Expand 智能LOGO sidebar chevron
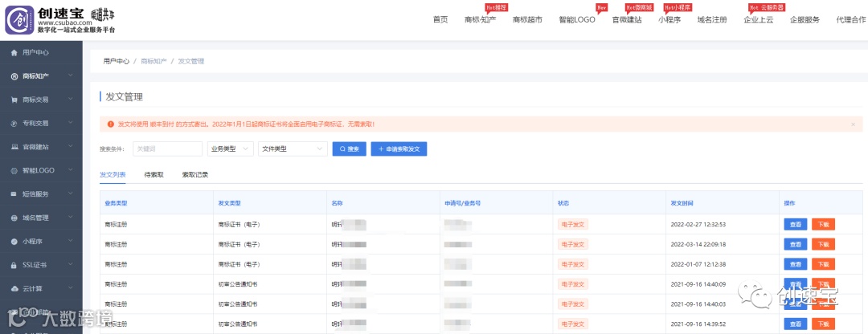The height and width of the screenshot is (334, 868). (70, 170)
